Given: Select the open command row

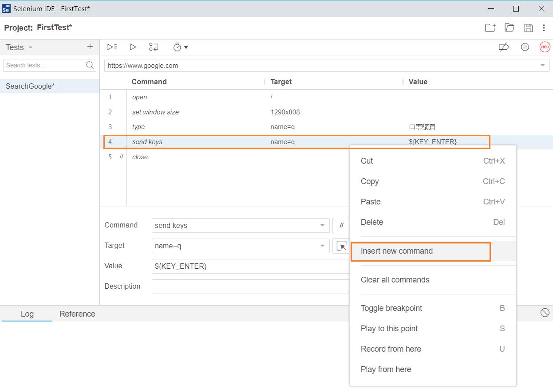Looking at the screenshot, I should click(326, 97).
